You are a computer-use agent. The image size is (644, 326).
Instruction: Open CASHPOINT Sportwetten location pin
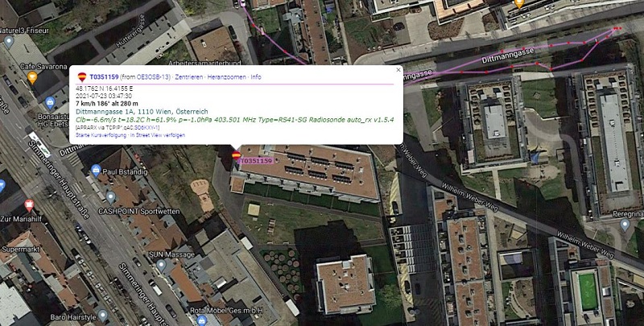[x=110, y=198]
